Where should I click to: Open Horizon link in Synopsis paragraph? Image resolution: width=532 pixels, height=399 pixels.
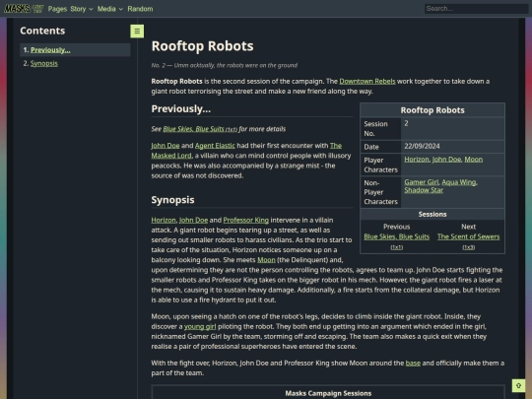[x=164, y=220]
